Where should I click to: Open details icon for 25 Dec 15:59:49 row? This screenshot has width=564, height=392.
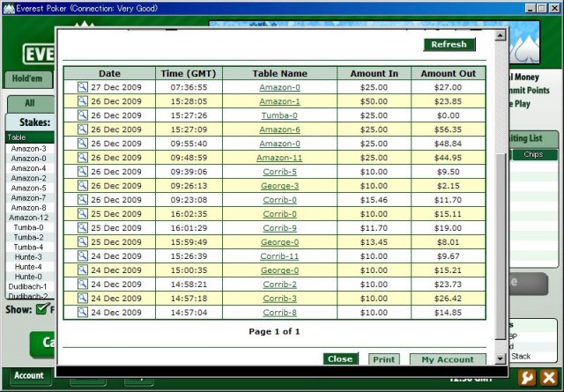pos(82,241)
